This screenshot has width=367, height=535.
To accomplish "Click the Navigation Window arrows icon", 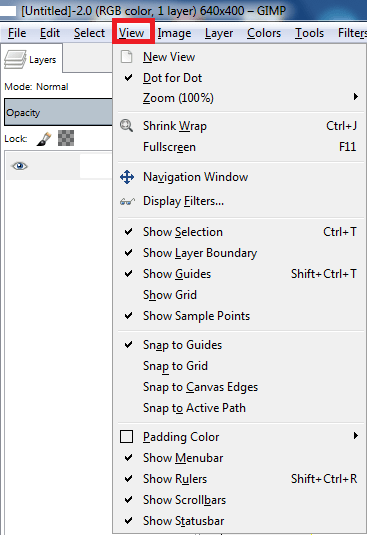I will point(127,177).
